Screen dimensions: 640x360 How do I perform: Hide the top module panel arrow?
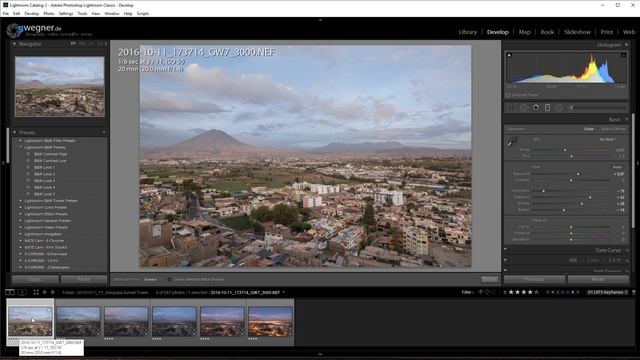pyautogui.click(x=320, y=20)
